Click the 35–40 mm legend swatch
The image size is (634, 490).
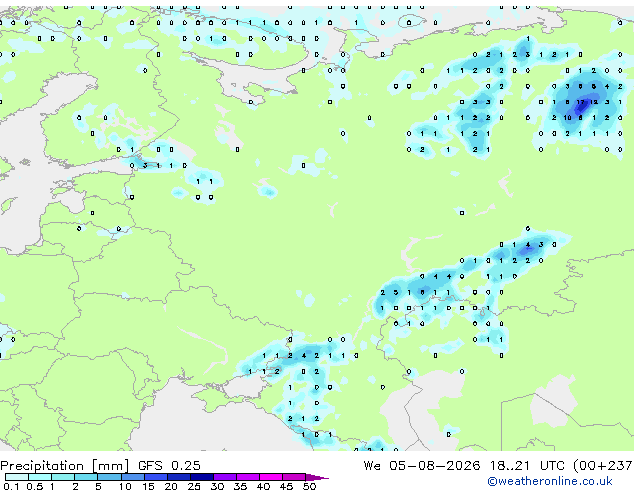click(247, 477)
